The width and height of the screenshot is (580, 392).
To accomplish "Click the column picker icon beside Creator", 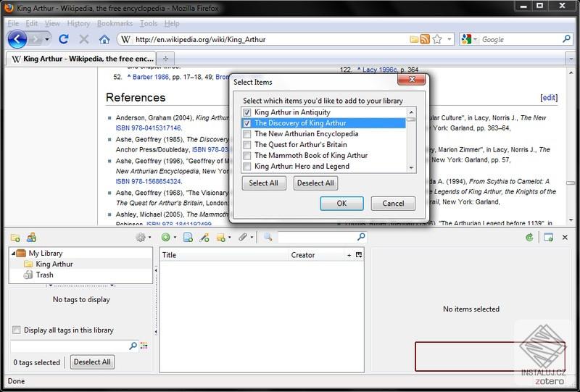I will tap(359, 255).
